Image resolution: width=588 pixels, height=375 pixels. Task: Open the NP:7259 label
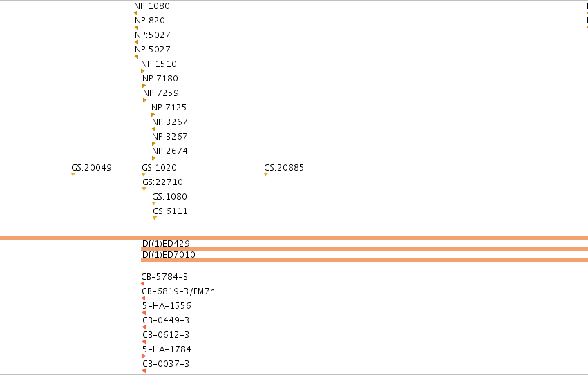pos(161,93)
